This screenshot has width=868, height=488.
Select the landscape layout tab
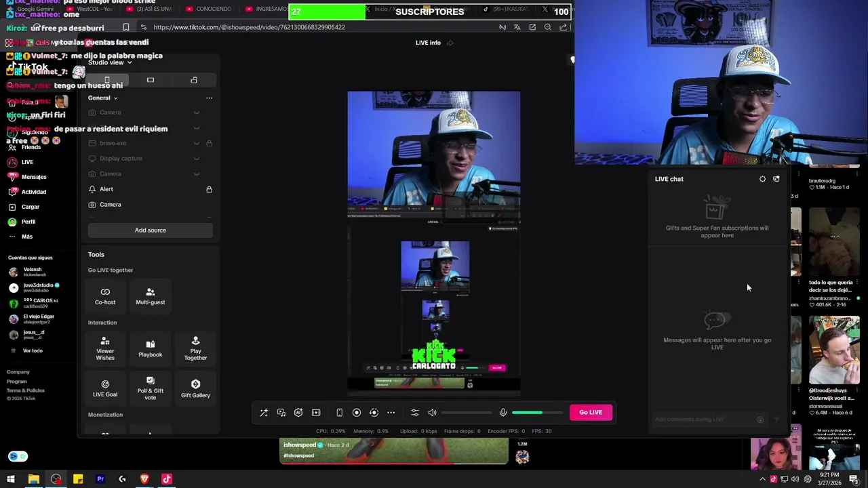click(151, 80)
